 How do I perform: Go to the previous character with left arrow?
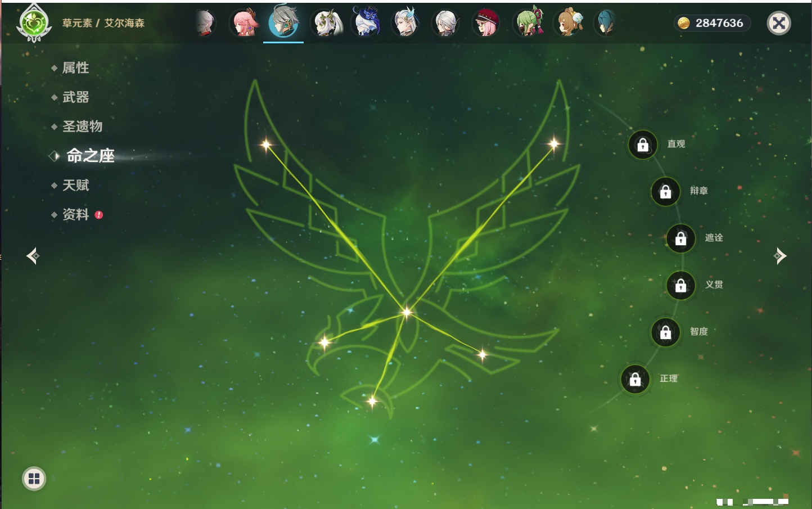pos(33,256)
